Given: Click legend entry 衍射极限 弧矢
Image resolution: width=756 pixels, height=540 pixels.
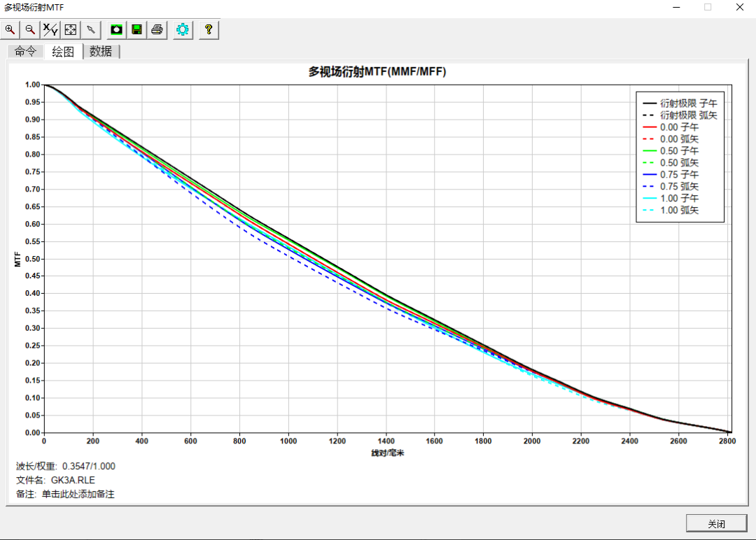Looking at the screenshot, I should pos(680,115).
